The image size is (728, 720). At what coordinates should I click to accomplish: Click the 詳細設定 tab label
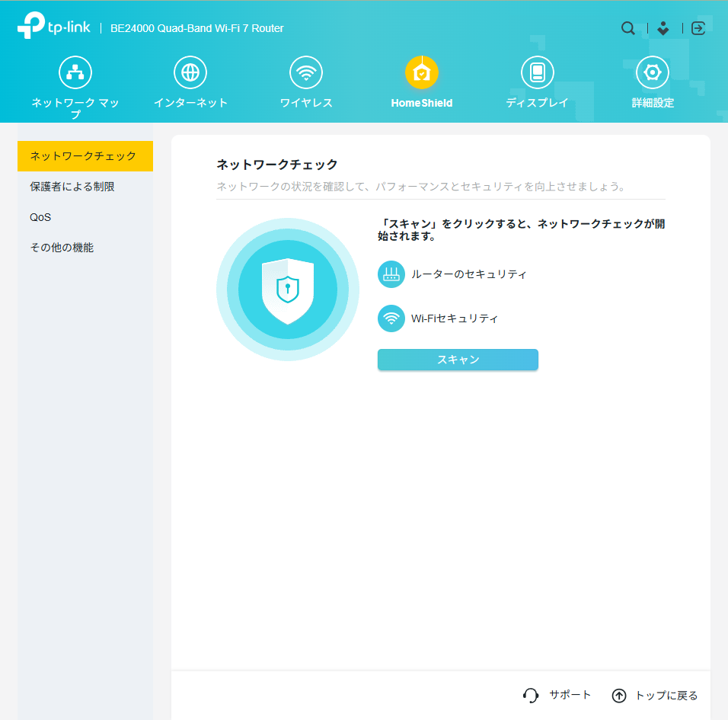click(653, 103)
